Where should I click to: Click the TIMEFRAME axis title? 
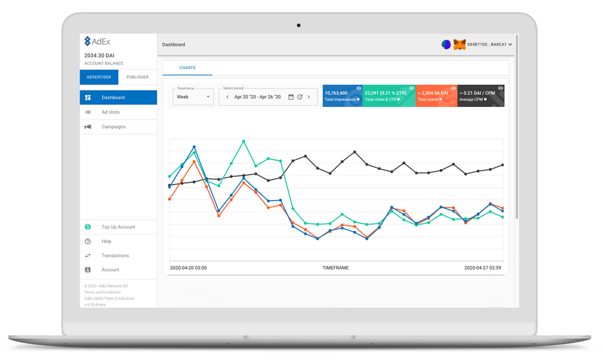[x=335, y=268]
